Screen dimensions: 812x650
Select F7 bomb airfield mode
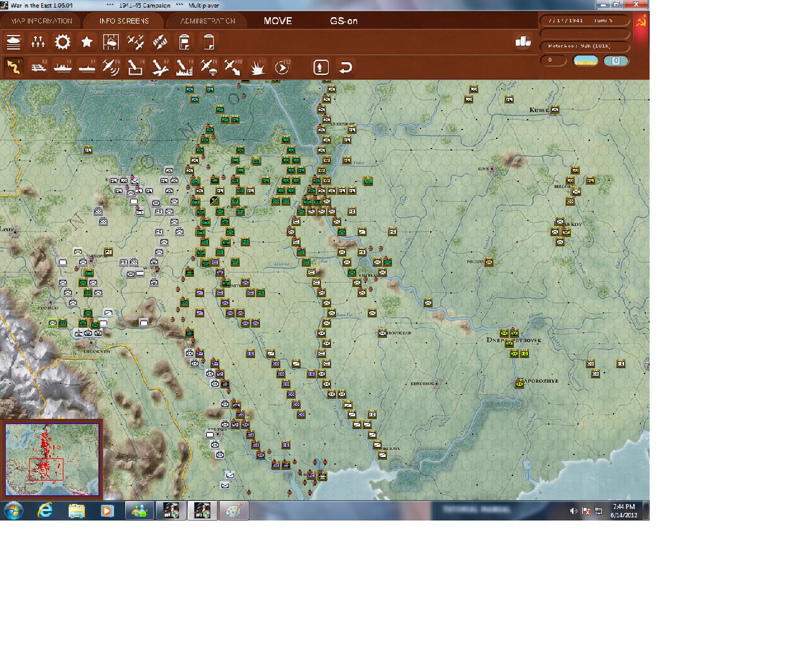pos(160,67)
